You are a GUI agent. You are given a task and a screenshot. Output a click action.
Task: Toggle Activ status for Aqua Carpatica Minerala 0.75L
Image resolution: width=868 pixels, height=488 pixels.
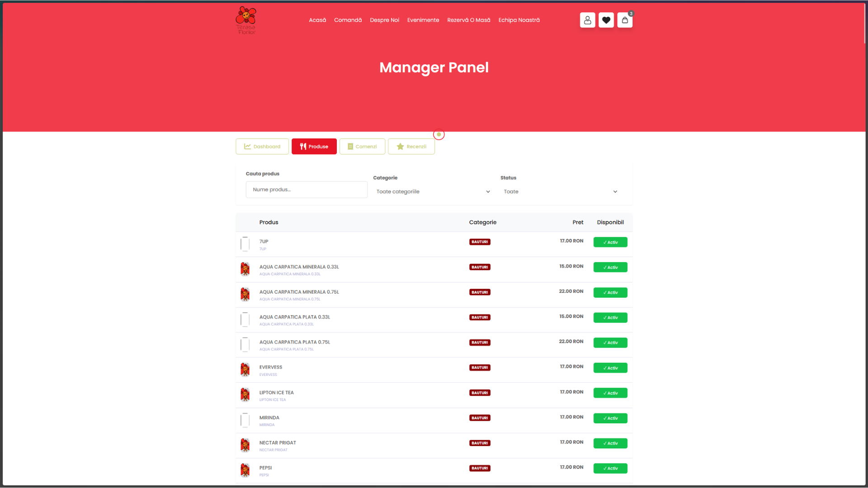[x=610, y=292]
